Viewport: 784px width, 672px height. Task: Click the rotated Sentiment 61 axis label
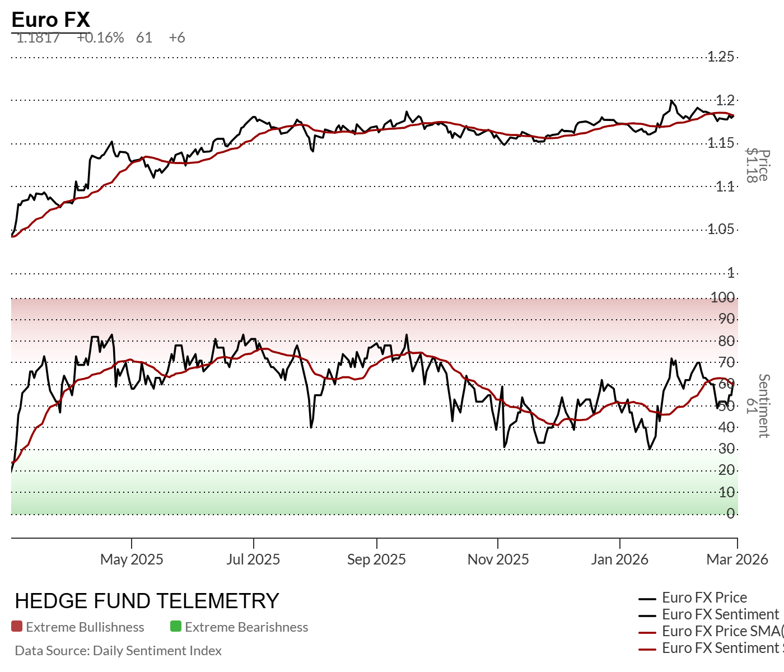click(758, 406)
